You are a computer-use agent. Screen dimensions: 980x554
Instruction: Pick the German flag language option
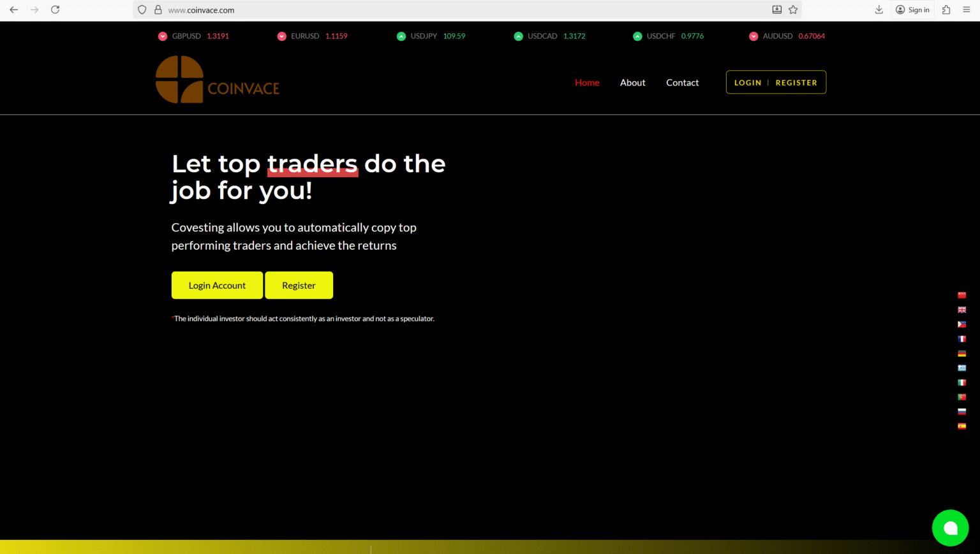coord(961,354)
